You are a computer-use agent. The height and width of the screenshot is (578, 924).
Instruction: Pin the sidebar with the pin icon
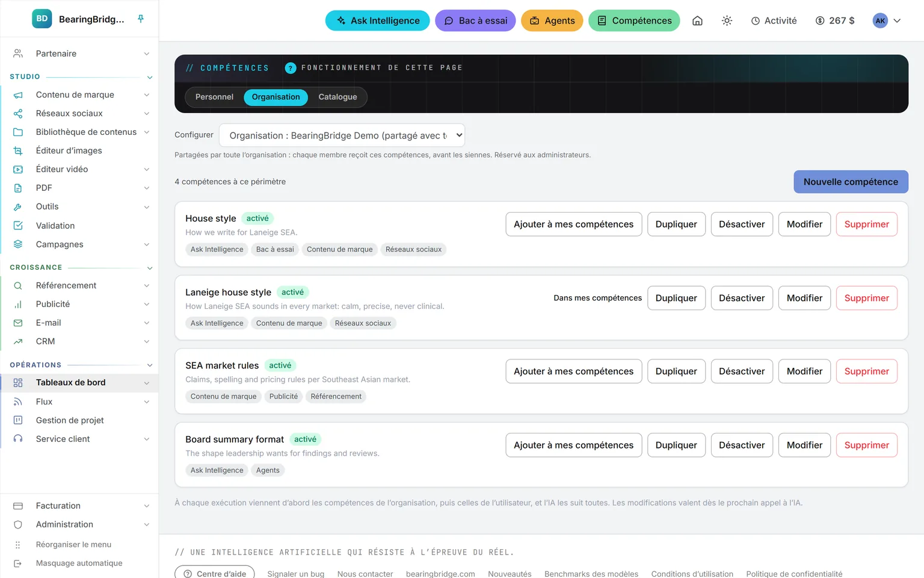coord(141,19)
